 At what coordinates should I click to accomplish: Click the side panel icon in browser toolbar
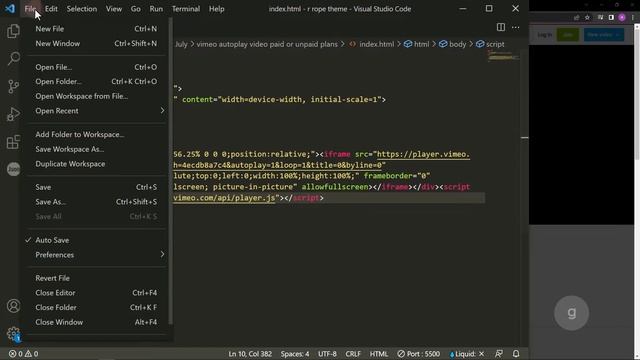point(611,18)
